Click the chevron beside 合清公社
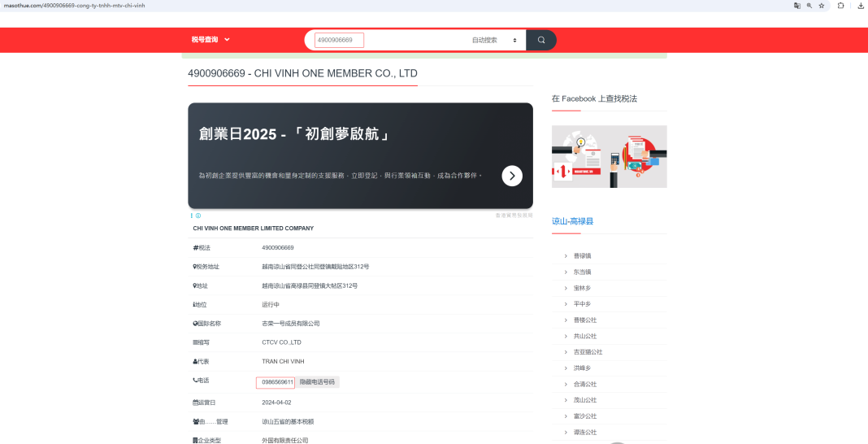Image resolution: width=868 pixels, height=444 pixels. (566, 384)
